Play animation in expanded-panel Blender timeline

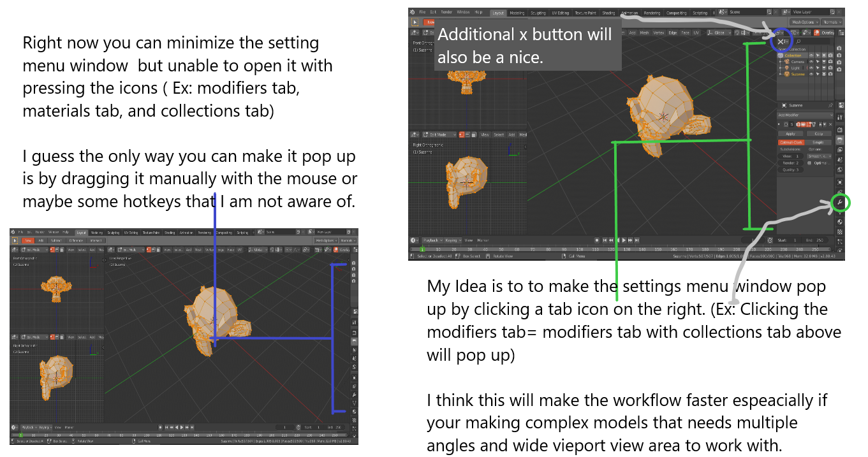point(623,240)
